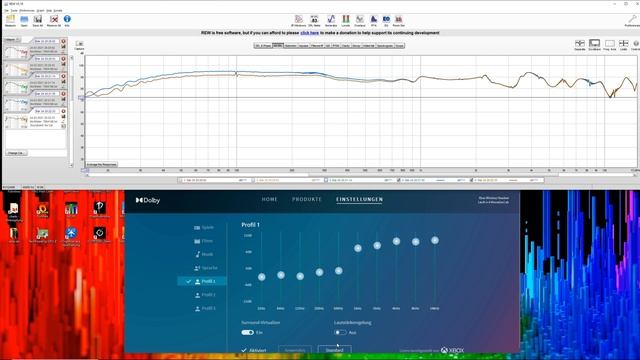Click the Capture graph icon

[x=80, y=44]
